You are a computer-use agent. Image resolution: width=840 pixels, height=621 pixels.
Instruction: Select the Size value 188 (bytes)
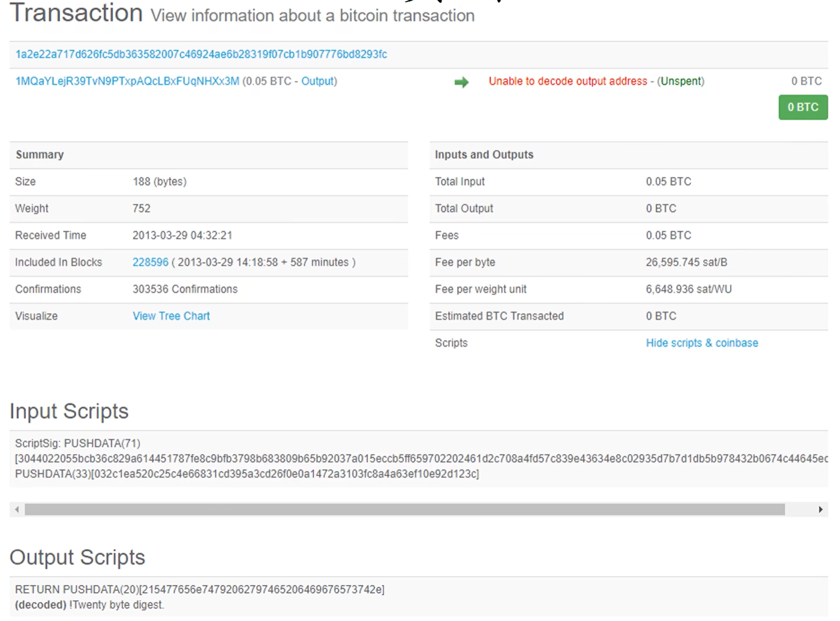[160, 181]
